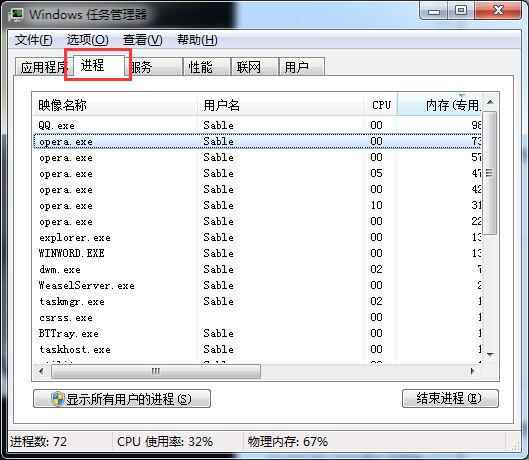
Task: Click the 进程数: 72 status entry
Action: point(38,441)
